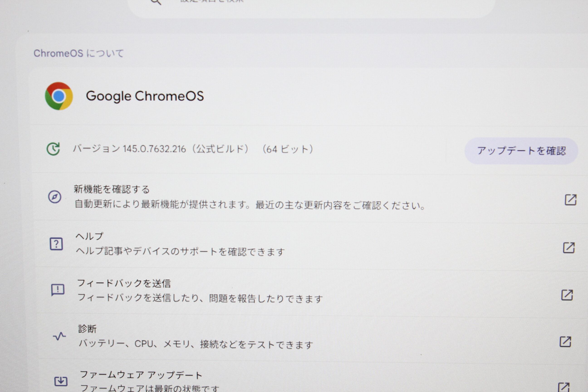Click the update status clock icon
588x392 pixels.
(53, 149)
